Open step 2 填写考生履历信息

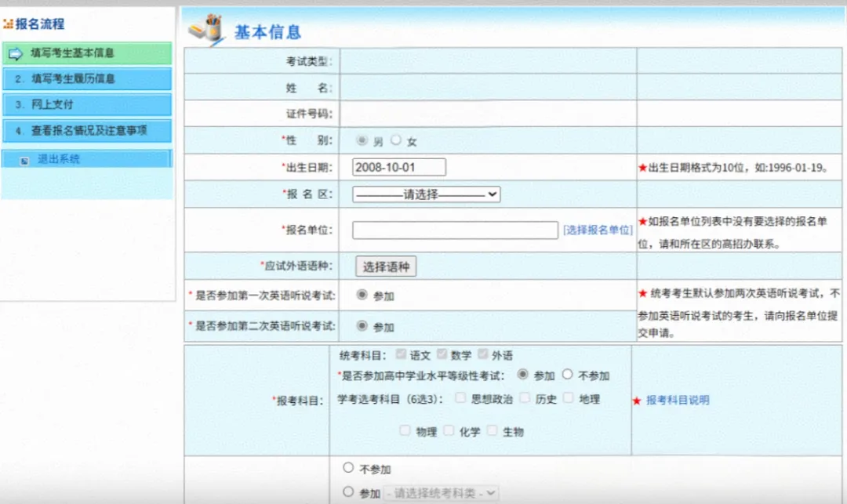tap(87, 79)
